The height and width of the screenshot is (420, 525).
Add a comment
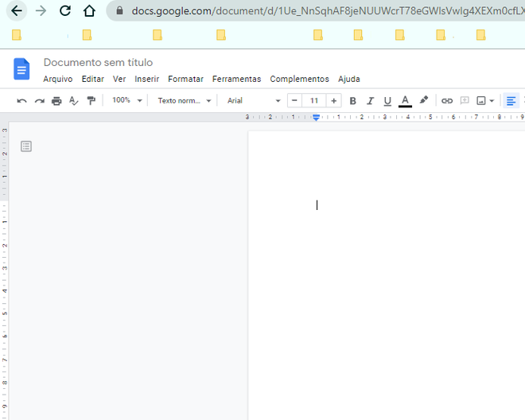point(465,100)
